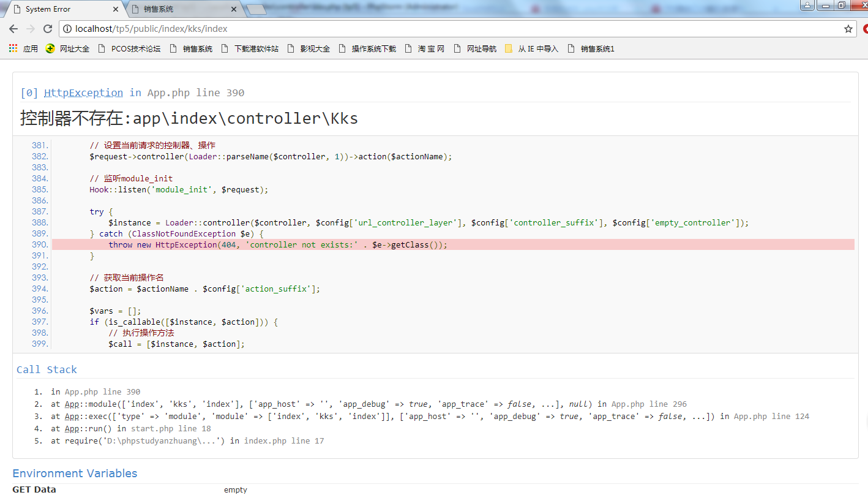Click the highlighted line 390 throw statement
The height and width of the screenshot is (495, 868).
pos(278,244)
